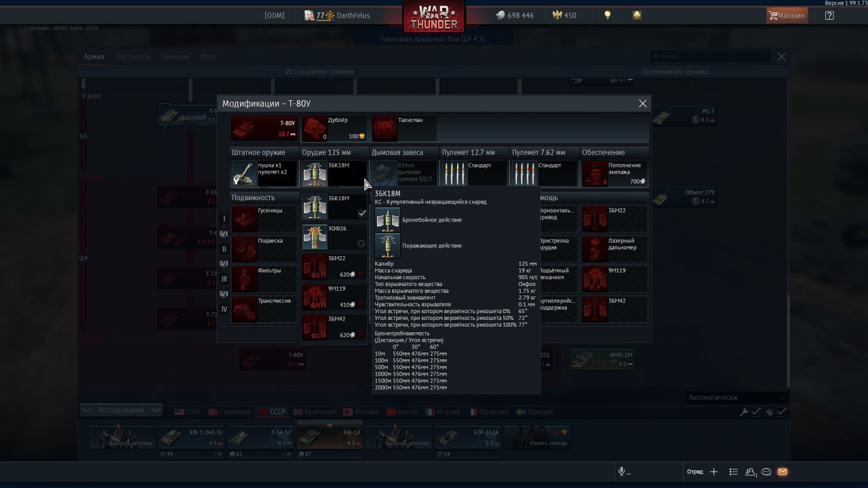Open the Автоматически dropdown
Viewport: 868px width, 488px height.
[736, 397]
